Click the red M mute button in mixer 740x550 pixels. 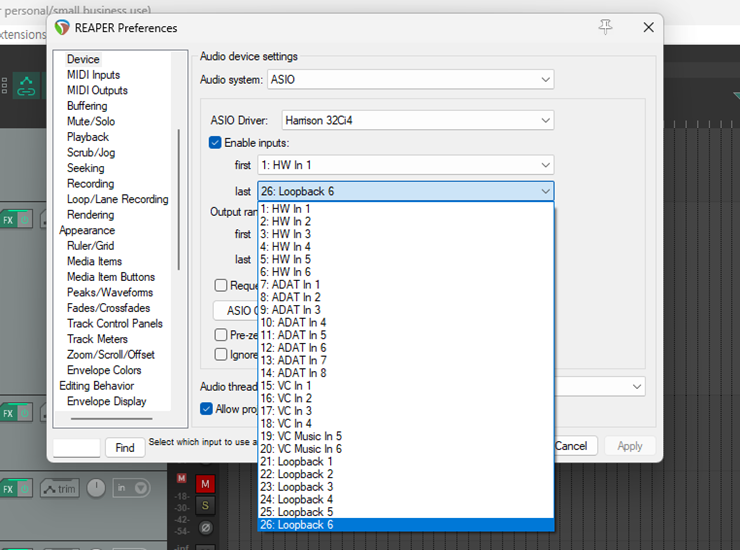click(x=205, y=484)
